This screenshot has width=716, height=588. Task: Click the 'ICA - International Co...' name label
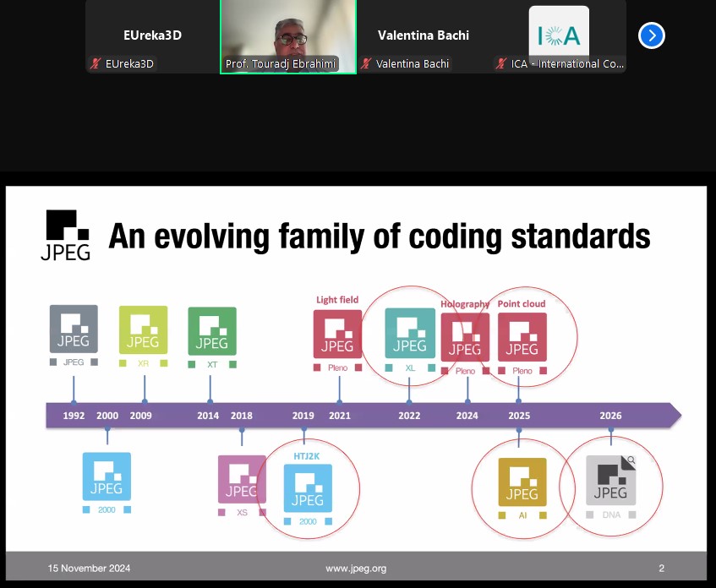567,64
